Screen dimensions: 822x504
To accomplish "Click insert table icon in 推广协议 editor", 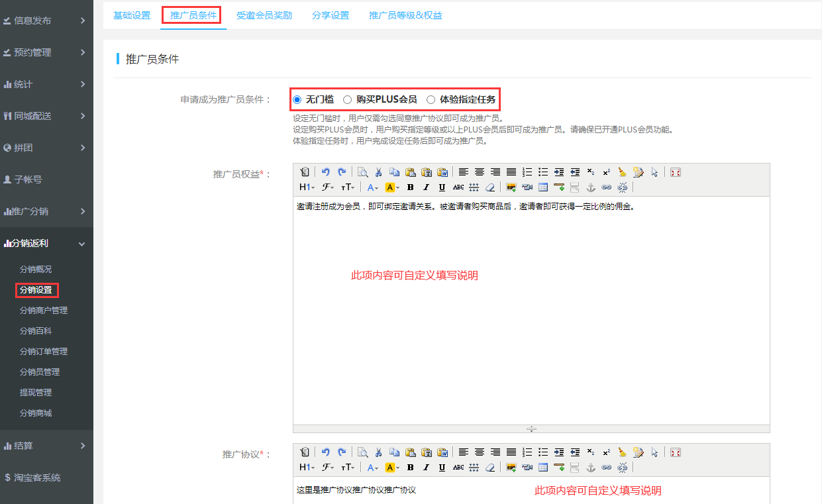I will [543, 468].
